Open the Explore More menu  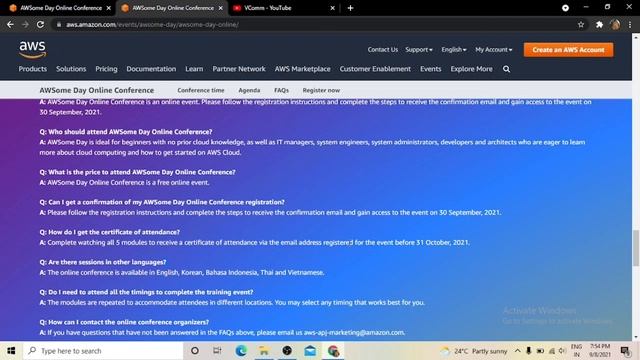[x=471, y=69]
